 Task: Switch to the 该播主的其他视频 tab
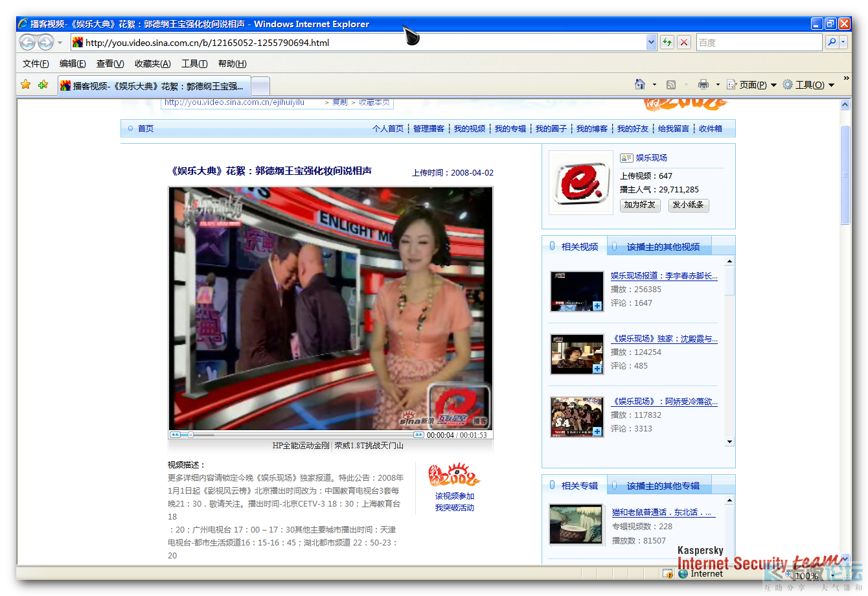tap(659, 247)
